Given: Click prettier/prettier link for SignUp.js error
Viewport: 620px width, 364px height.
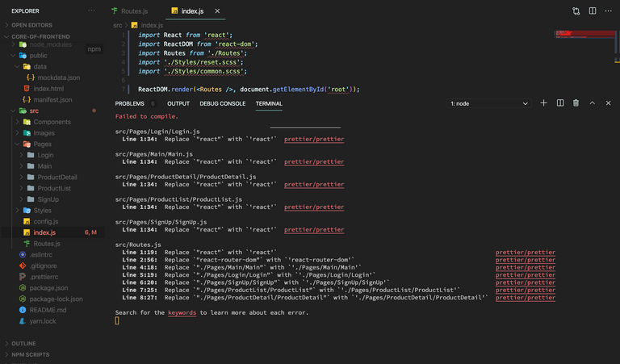Looking at the screenshot, I should tap(314, 230).
